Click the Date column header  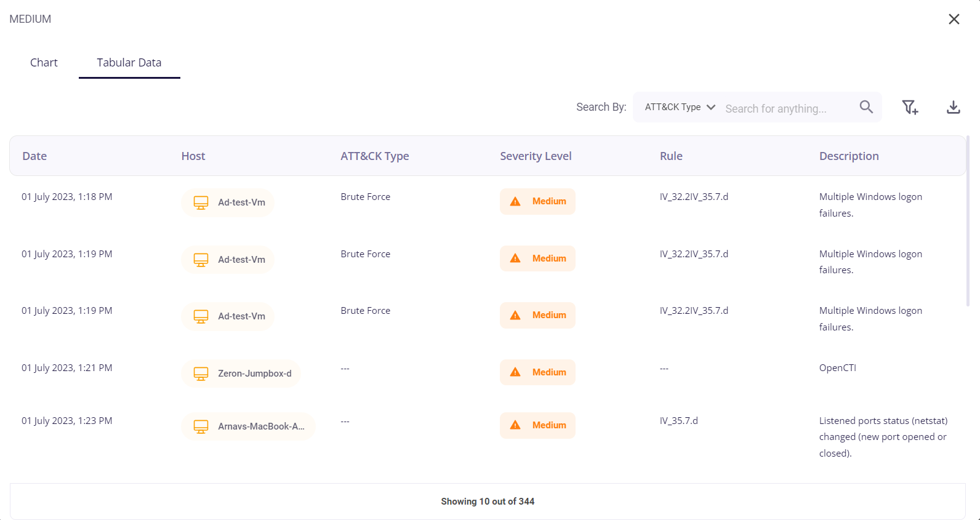coord(34,156)
